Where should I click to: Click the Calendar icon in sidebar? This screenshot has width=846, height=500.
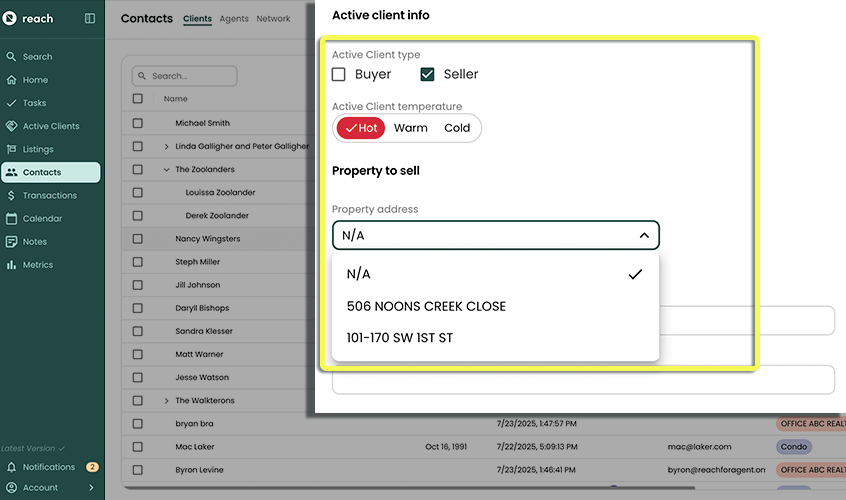tap(12, 218)
